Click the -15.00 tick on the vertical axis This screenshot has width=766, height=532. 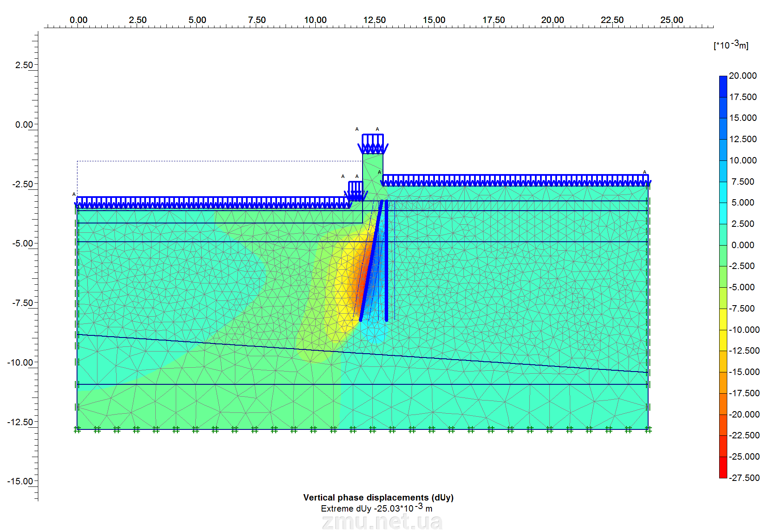tap(20, 481)
